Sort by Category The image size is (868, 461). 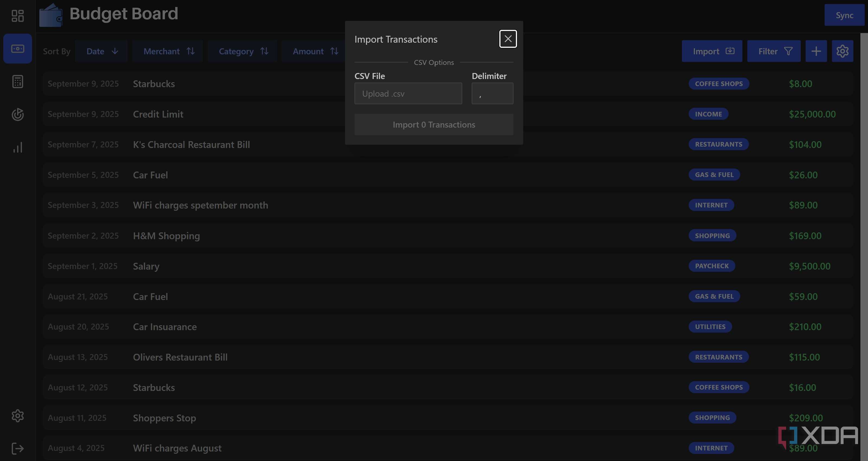click(x=242, y=51)
